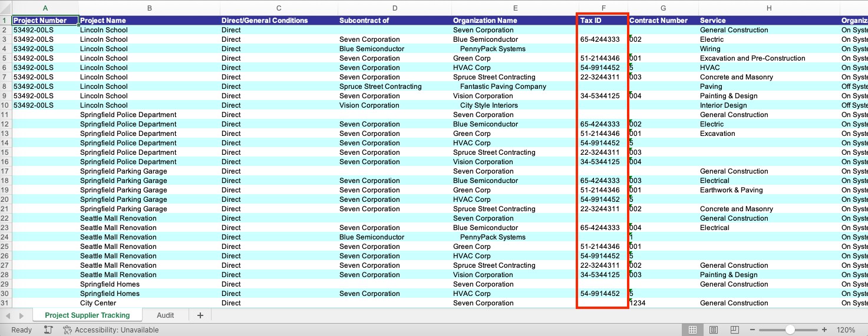The height and width of the screenshot is (336, 868).
Task: Adjust the zoom slider handle
Action: point(790,330)
